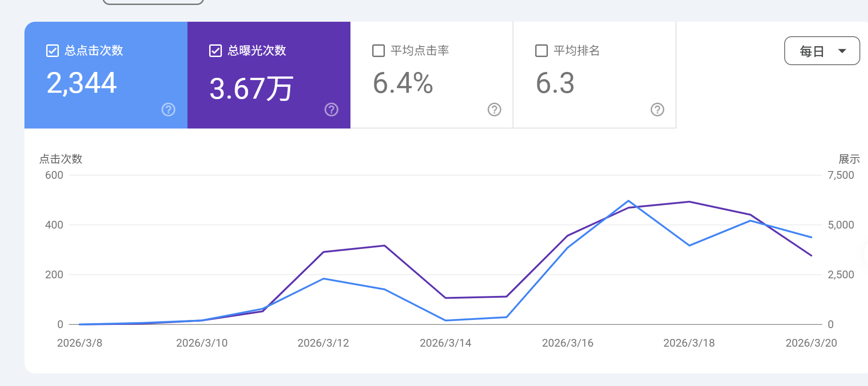Uncheck the 总点击次数 checkbox
Screen dimensions: 868x386
pyautogui.click(x=53, y=51)
